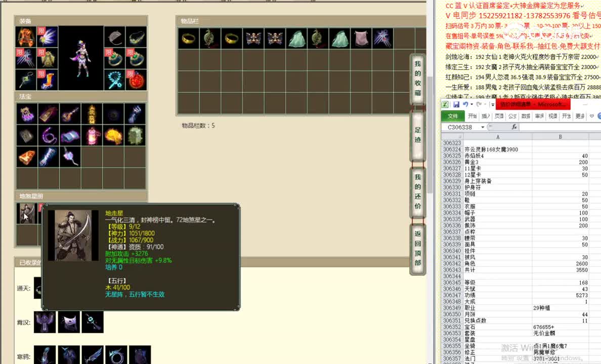Select the orange tile treasure icon

(x=27, y=157)
